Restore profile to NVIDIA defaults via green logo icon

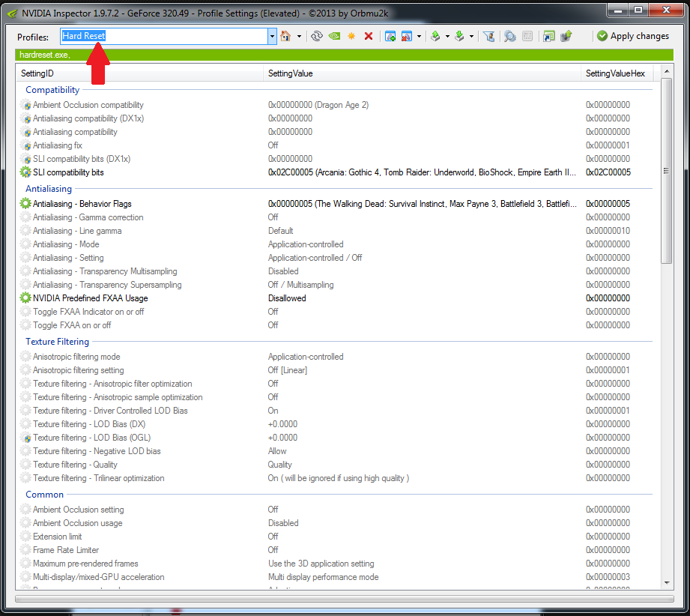334,36
